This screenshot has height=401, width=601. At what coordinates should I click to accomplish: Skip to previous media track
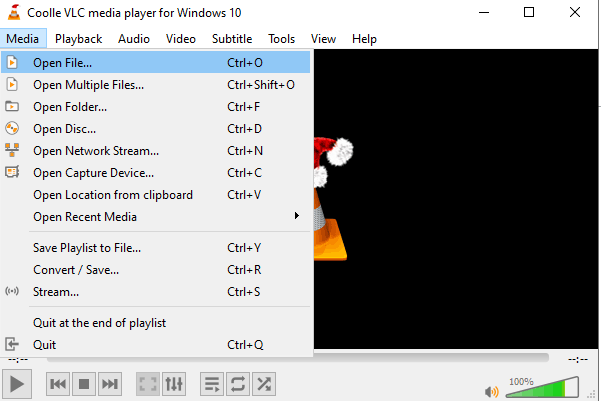[58, 384]
